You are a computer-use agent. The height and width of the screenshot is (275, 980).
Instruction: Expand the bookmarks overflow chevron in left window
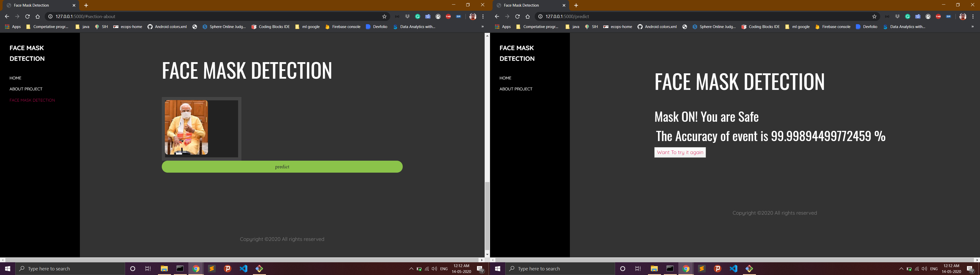(x=482, y=26)
